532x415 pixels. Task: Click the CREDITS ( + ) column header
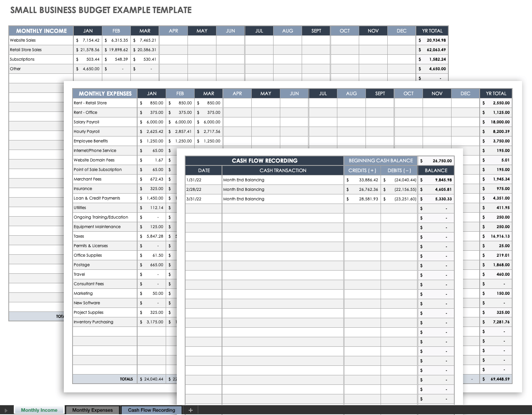362,170
